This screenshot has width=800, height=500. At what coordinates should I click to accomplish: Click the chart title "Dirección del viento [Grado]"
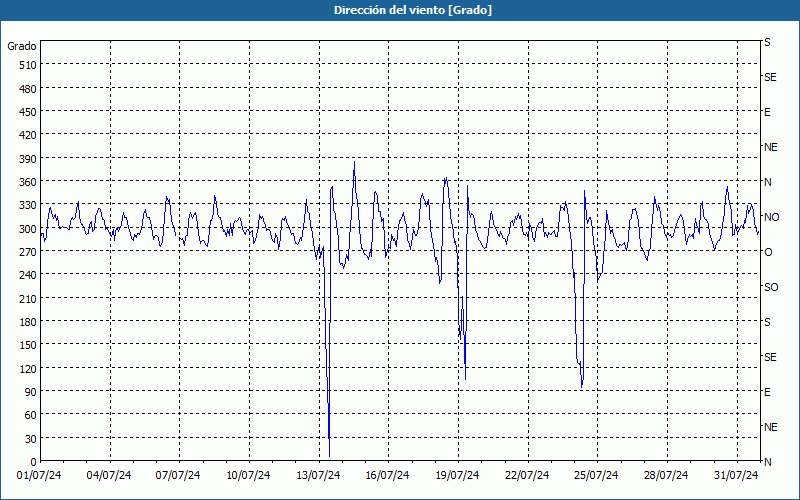pyautogui.click(x=413, y=10)
